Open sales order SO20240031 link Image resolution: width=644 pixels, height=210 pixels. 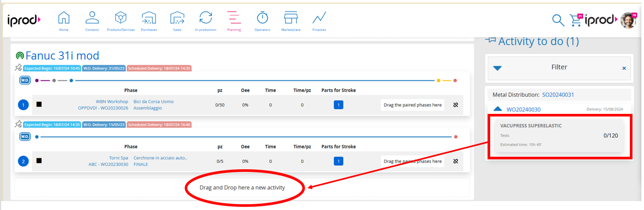(559, 95)
